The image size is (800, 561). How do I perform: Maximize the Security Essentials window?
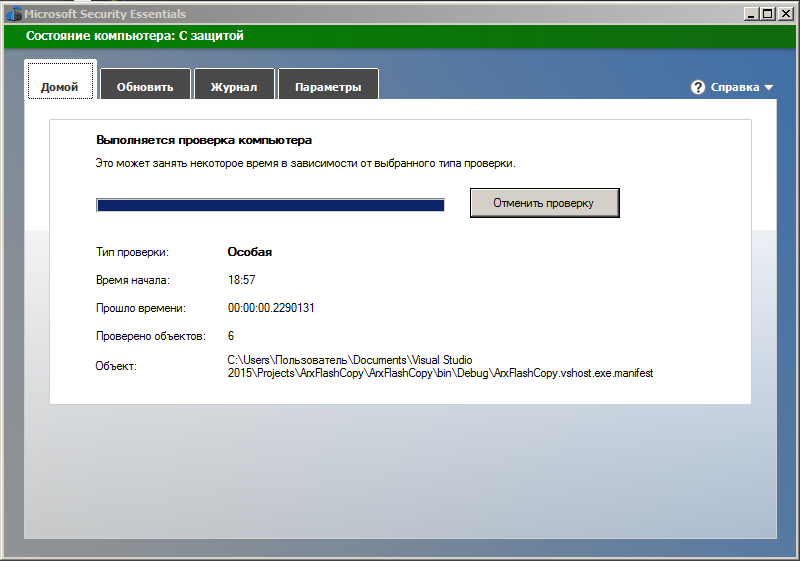point(767,14)
